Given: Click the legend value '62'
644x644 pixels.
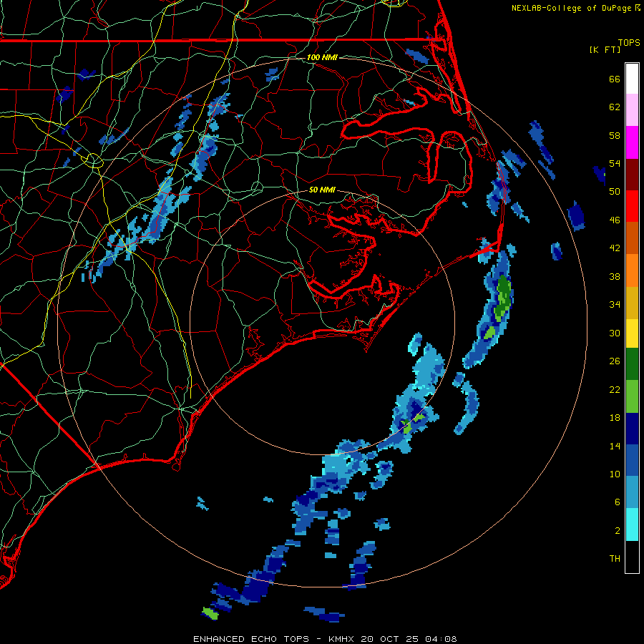Looking at the screenshot, I should (x=615, y=107).
